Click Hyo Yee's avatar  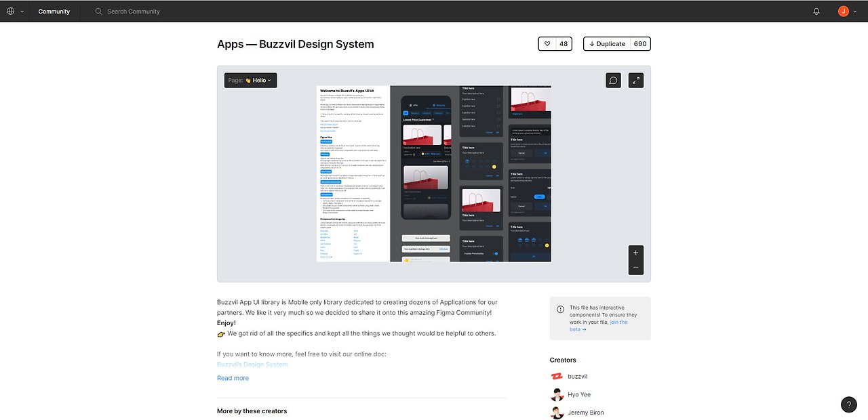click(557, 394)
